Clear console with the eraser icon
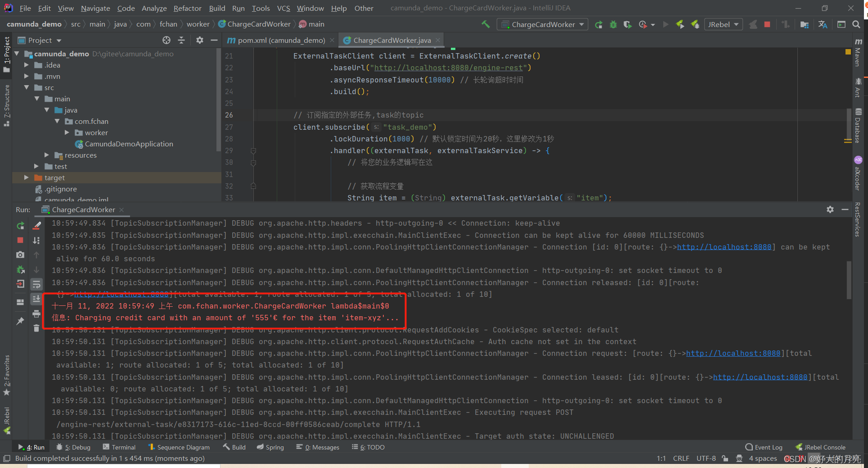The image size is (868, 468). click(x=37, y=226)
